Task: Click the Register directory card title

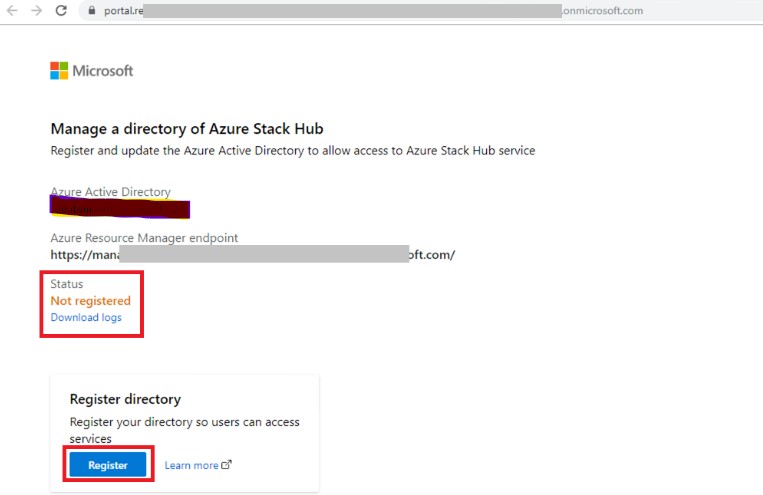Action: (125, 399)
